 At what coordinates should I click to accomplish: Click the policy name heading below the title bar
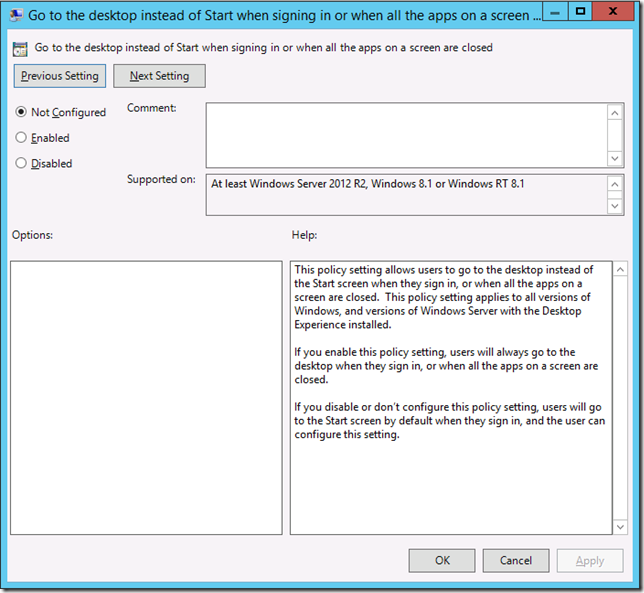[x=263, y=48]
